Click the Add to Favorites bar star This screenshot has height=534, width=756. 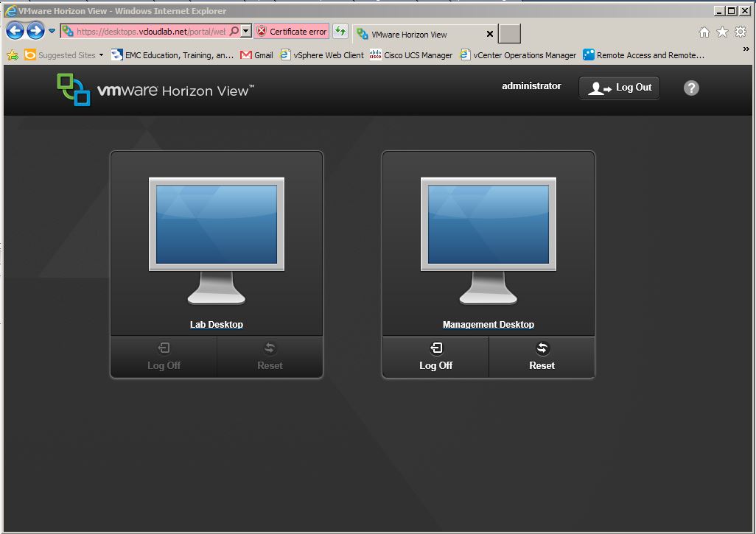(13, 55)
